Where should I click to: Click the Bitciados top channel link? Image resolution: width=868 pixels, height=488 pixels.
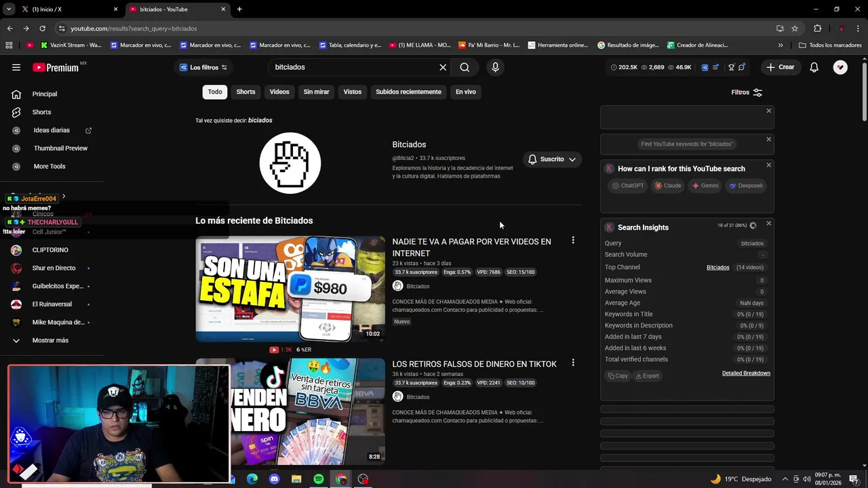point(717,267)
